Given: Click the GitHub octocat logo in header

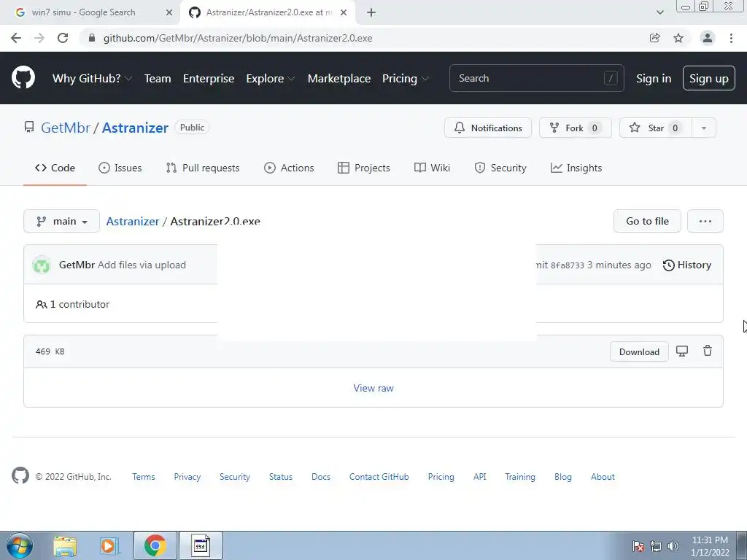Looking at the screenshot, I should coord(23,78).
